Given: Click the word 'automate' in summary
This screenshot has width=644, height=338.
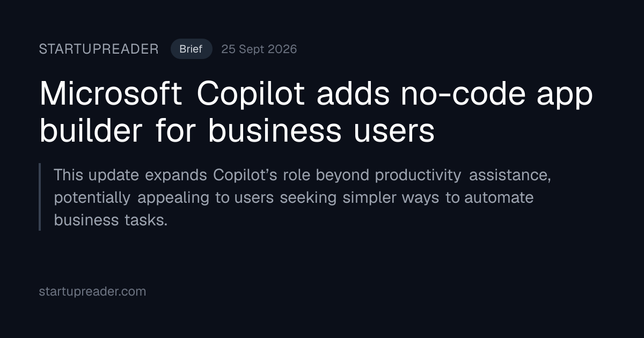Looking at the screenshot, I should tap(499, 198).
